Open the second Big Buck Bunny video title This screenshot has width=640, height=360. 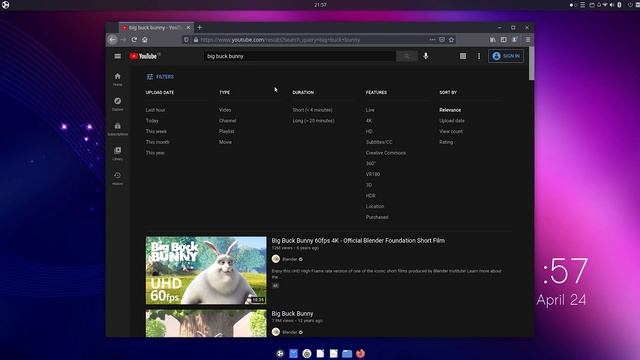(292, 313)
